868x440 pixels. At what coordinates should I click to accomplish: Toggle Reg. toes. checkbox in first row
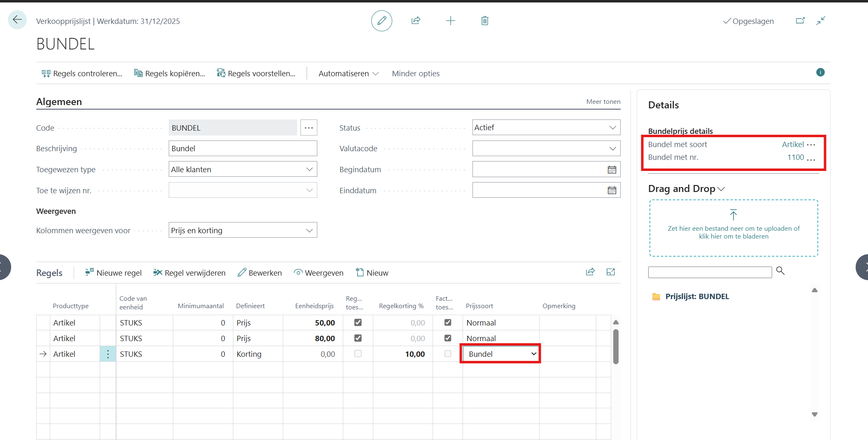[358, 323]
